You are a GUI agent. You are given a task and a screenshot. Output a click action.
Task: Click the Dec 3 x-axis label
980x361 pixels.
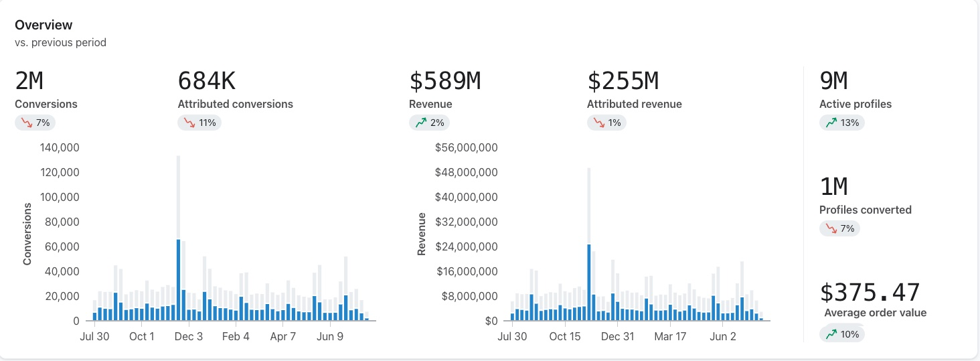(189, 337)
